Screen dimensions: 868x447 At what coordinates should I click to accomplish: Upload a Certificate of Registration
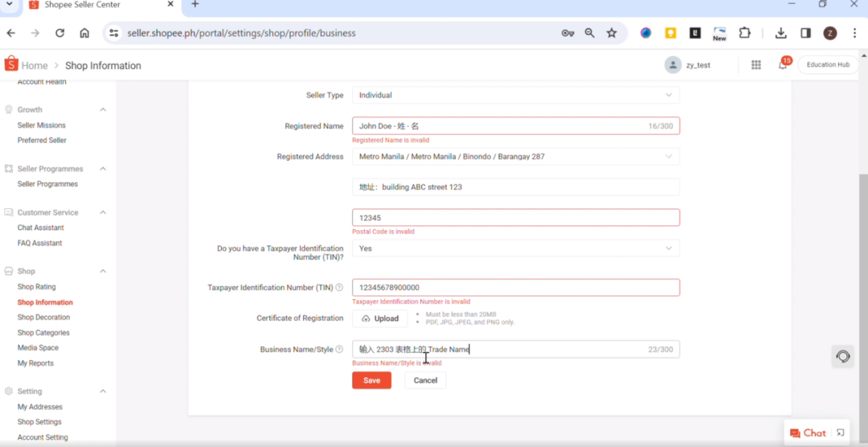coord(380,318)
